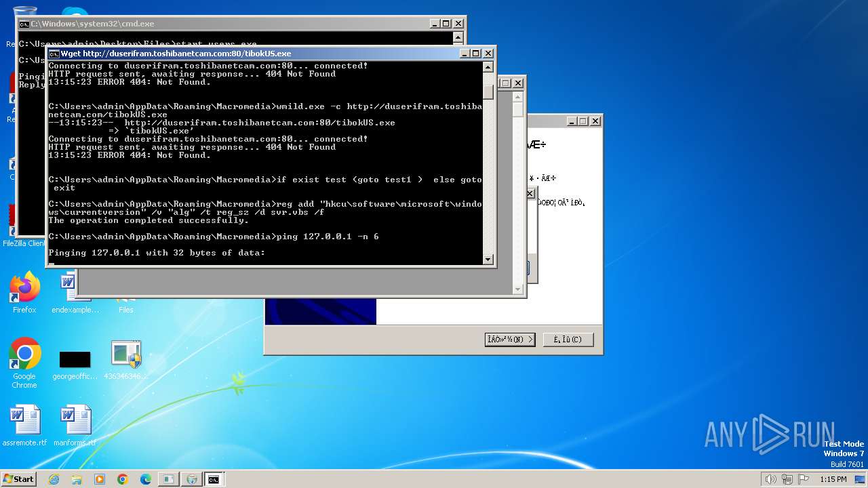This screenshot has height=488, width=868.
Task: Open Windows Explorer from the taskbar
Action: [x=77, y=479]
